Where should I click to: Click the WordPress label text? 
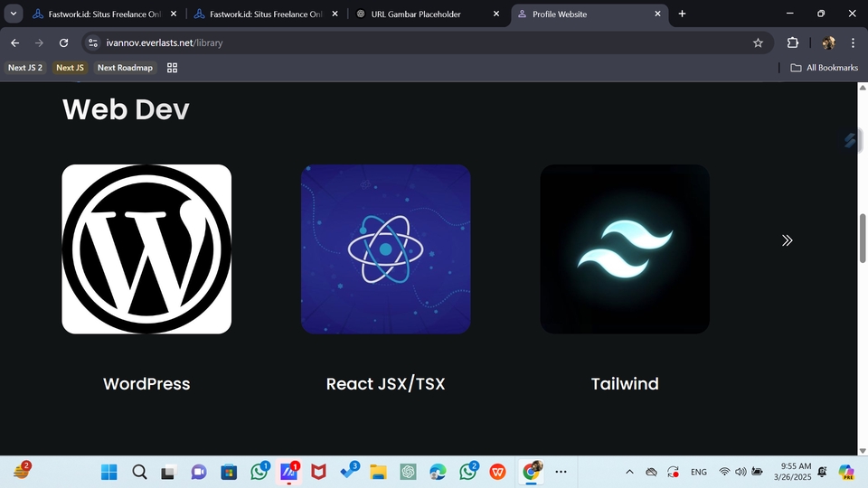(146, 383)
